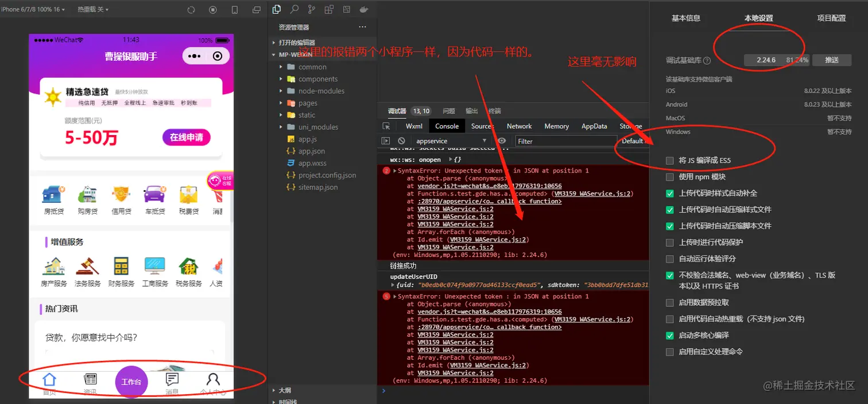Collapse the MP-WEIXIN project root
This screenshot has height=404, width=868.
[294, 55]
